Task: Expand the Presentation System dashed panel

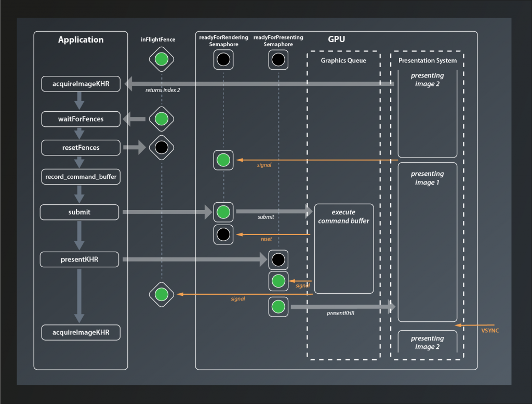Action: point(427,61)
